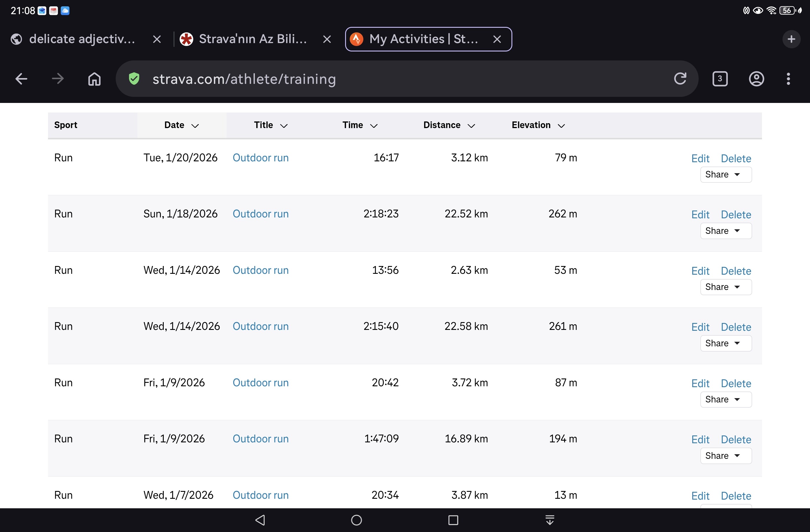Go to the browser home page icon
This screenshot has height=532, width=810.
[x=94, y=79]
